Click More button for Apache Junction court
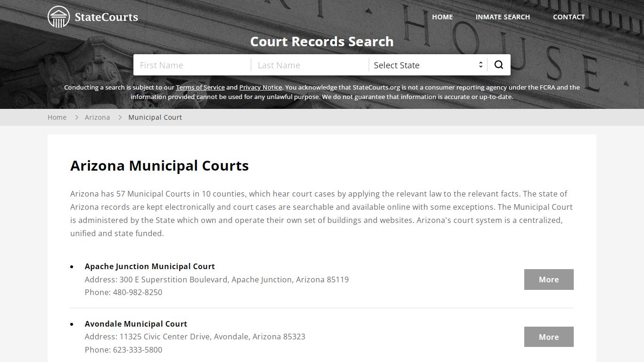This screenshot has width=644, height=362. (549, 280)
